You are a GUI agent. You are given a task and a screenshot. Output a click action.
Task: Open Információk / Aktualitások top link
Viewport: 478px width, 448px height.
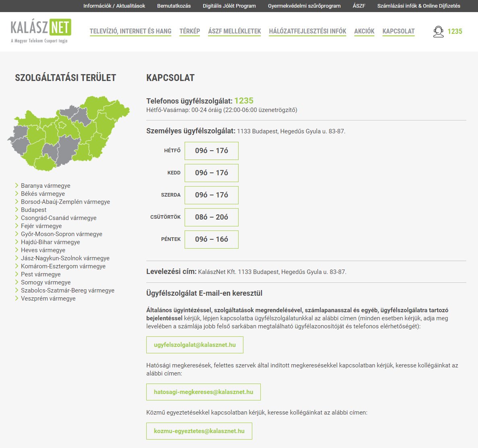point(114,6)
